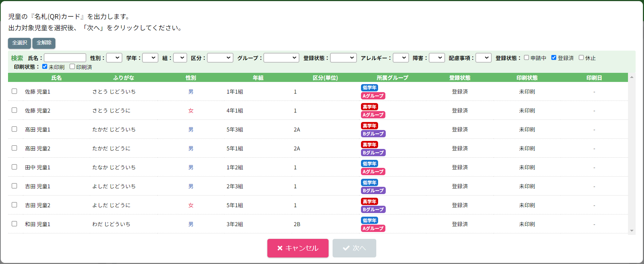Check the 印刷済 print status filter

coord(72,67)
